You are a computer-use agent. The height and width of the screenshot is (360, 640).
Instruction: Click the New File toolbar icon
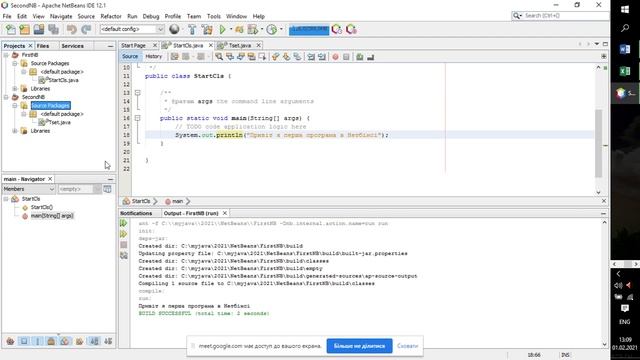click(11, 29)
